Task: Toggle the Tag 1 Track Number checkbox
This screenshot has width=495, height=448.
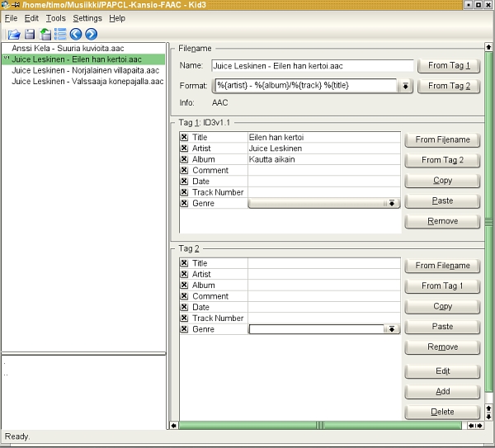Action: click(x=184, y=192)
